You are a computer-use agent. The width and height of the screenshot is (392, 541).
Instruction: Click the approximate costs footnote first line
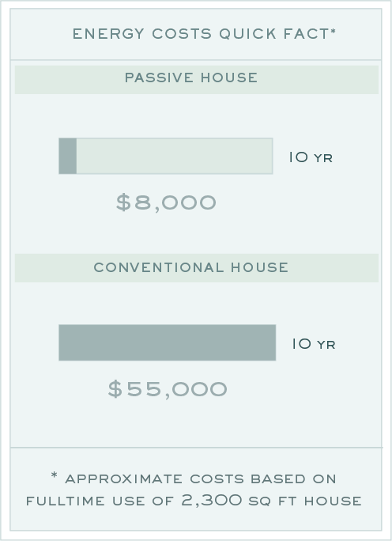[194, 479]
